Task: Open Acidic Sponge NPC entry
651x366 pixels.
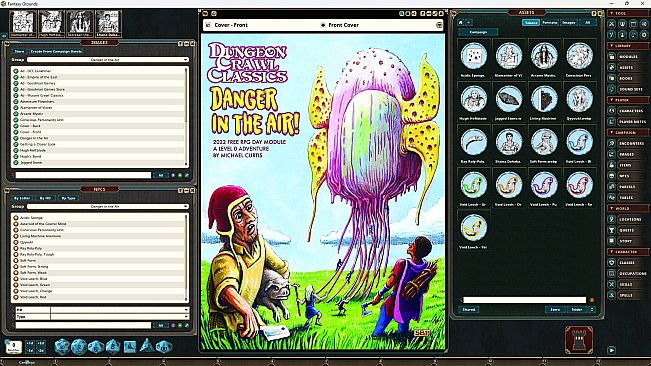Action: (x=99, y=217)
